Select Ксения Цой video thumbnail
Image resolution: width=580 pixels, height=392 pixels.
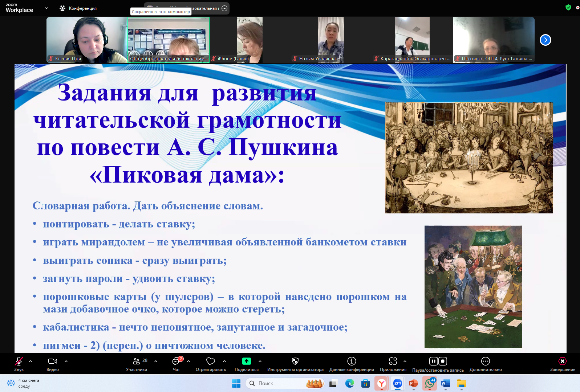click(87, 40)
